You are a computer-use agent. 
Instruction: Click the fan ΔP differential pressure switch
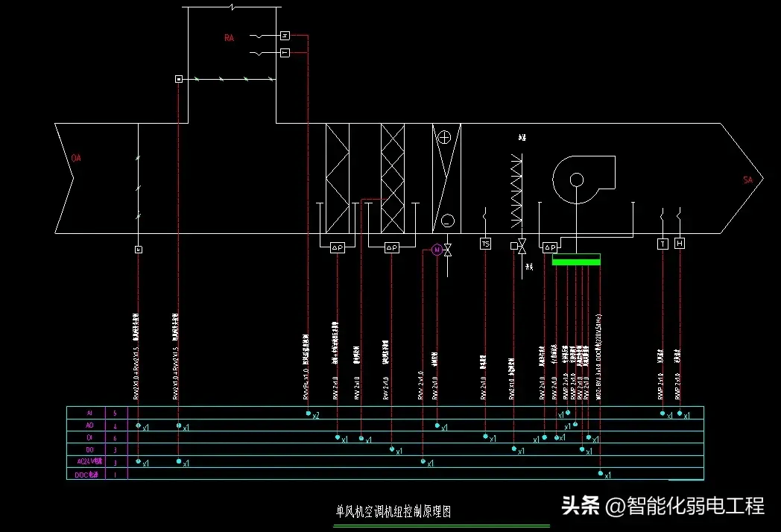[x=550, y=247]
